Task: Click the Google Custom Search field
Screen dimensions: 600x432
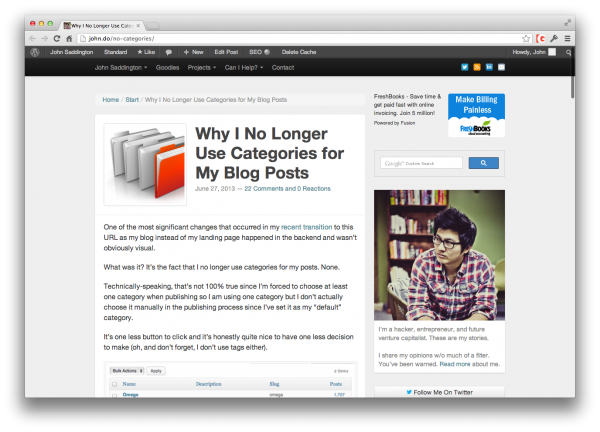Action: (421, 163)
